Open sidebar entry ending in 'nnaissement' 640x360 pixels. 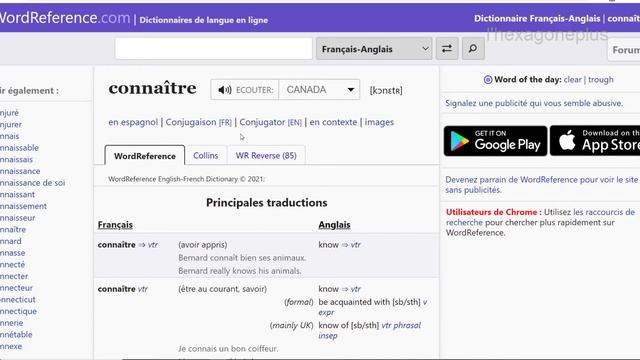pyautogui.click(x=23, y=206)
